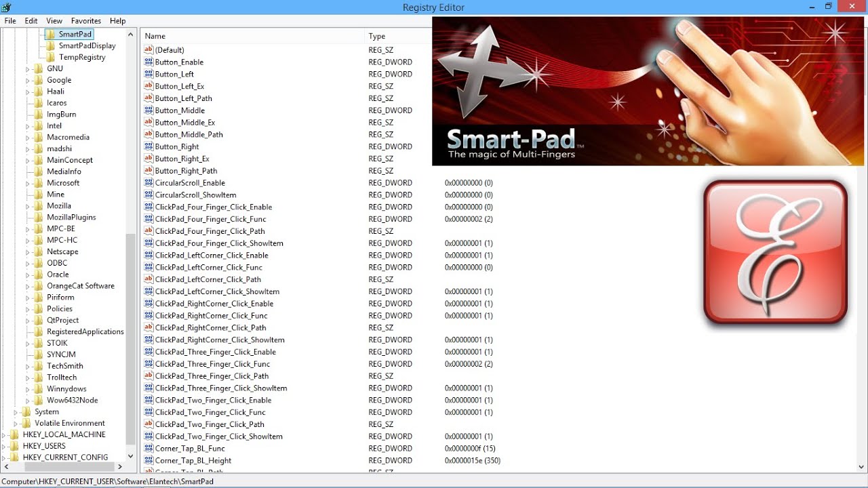868x488 pixels.
Task: Select the Volatile Environment key
Action: tap(70, 424)
